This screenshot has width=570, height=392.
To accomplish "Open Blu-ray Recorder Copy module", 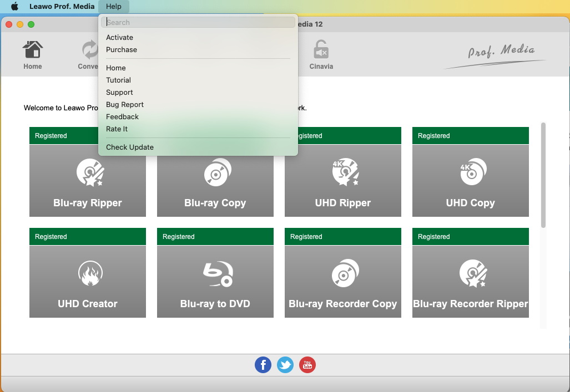I will tap(343, 281).
